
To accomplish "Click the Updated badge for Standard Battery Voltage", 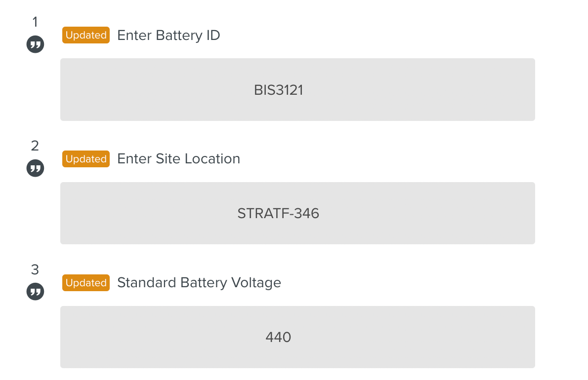I will pos(86,283).
